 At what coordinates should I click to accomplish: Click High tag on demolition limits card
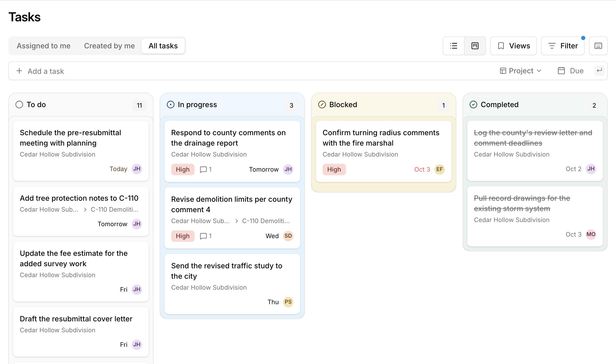183,236
